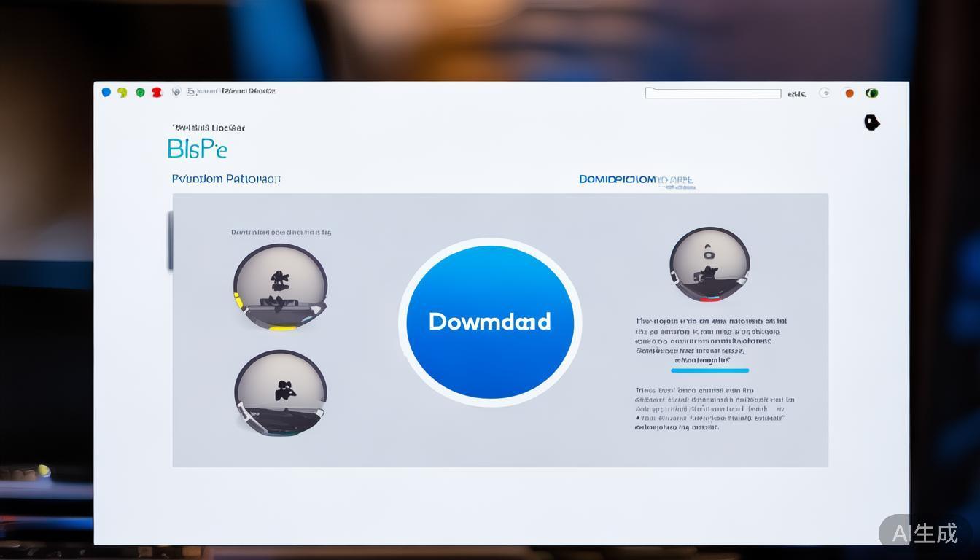The width and height of the screenshot is (980, 560).
Task: Click the gray scrollbar handle on the panel's left edge
Action: tap(171, 241)
